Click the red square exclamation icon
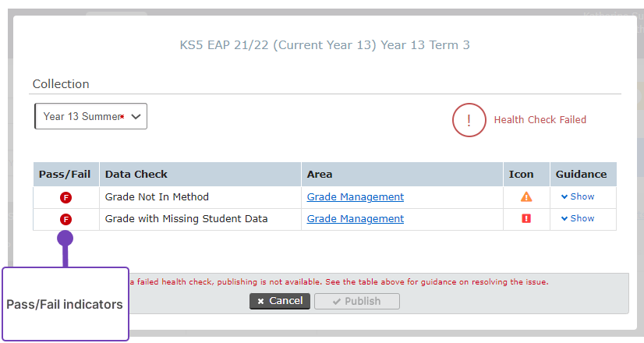Viewport: 644px width, 343px height. pos(526,219)
